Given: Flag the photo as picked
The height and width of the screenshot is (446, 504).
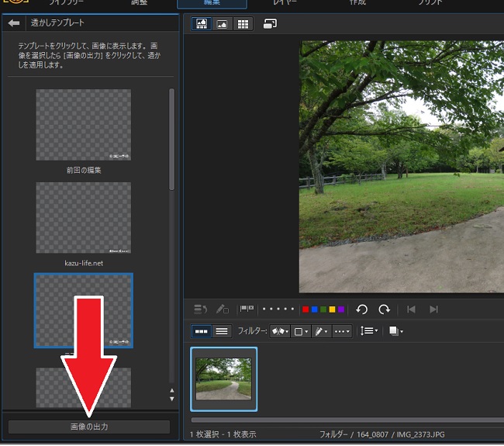Looking at the screenshot, I should 243,309.
